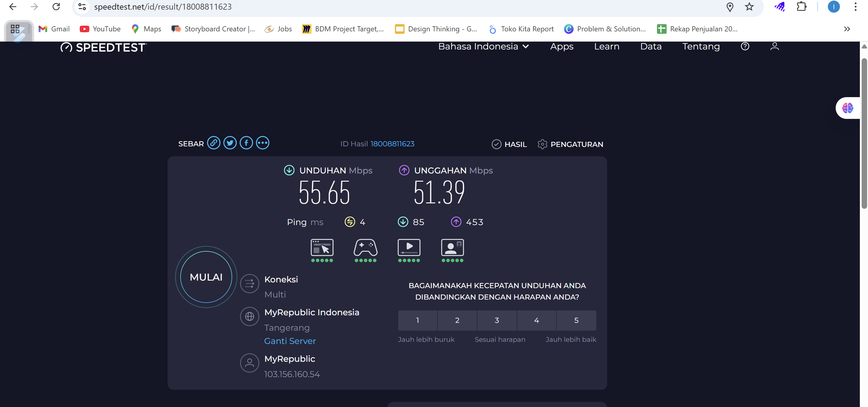868x407 pixels.
Task: Expand the Bahasa Indonesia language dropdown
Action: [x=484, y=46]
